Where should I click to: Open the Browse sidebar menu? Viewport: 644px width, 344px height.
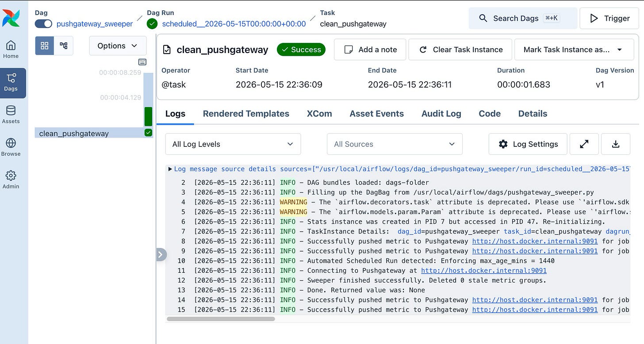(11, 147)
